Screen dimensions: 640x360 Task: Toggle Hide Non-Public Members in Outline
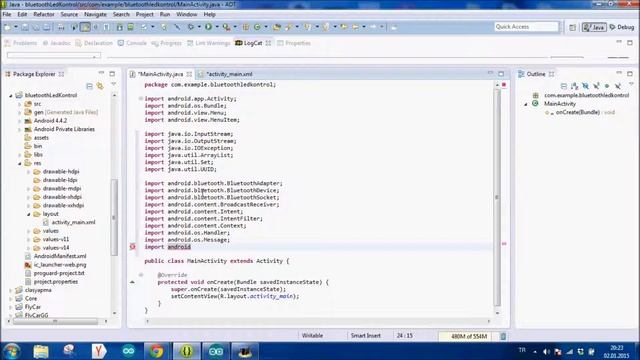pyautogui.click(x=607, y=86)
